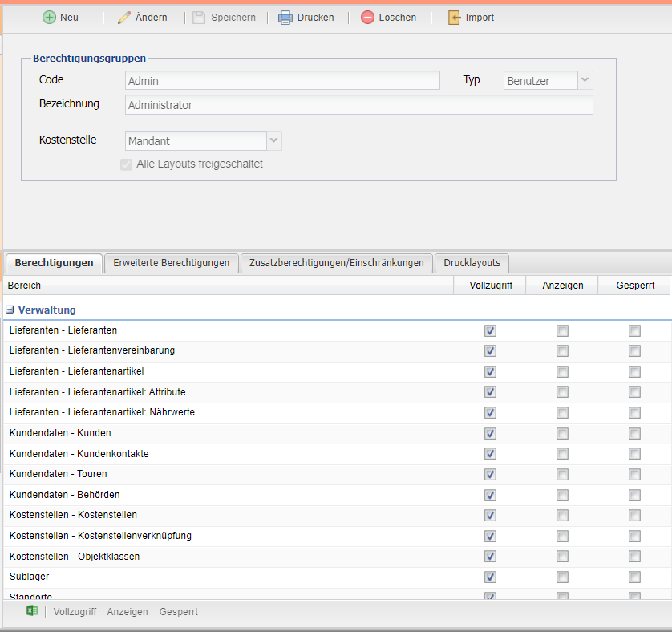The width and height of the screenshot is (672, 632).
Task: Click the red Löschen icon
Action: 367,18
